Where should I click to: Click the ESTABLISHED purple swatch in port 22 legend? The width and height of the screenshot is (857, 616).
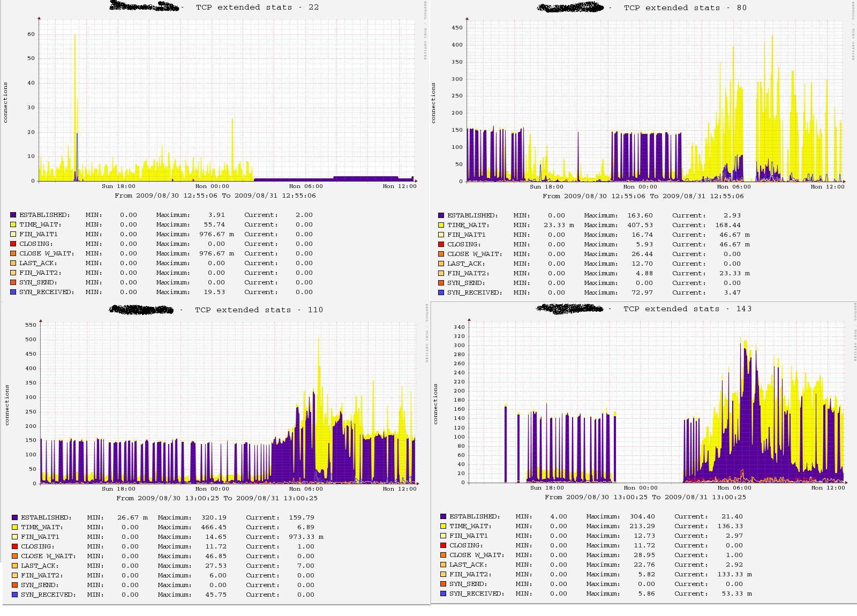[x=13, y=215]
